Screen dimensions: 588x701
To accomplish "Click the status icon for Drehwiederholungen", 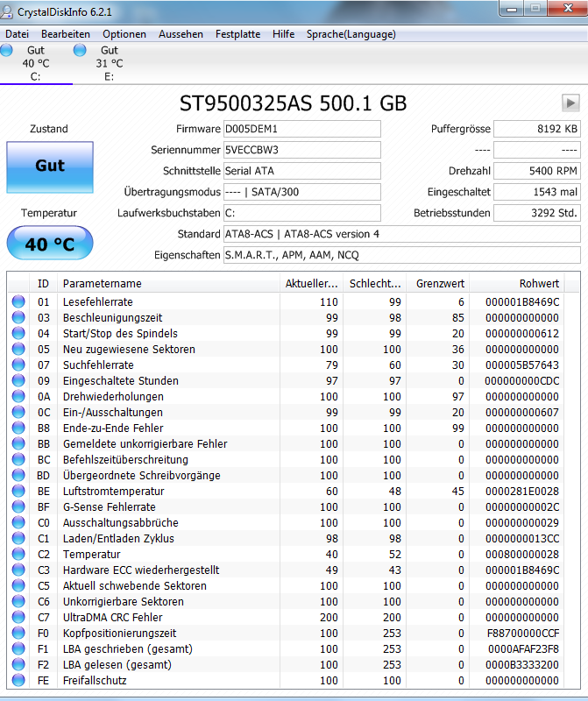I will pos(18,397).
